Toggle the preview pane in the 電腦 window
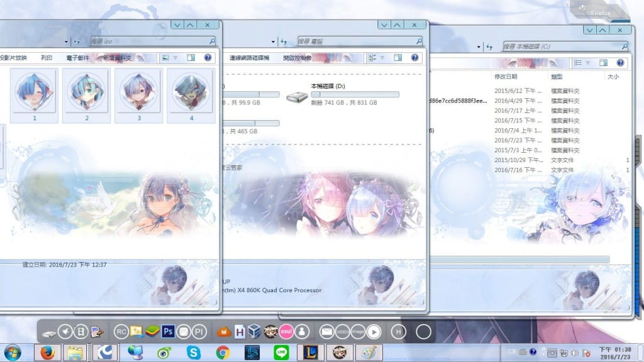644x362 pixels. point(397,57)
